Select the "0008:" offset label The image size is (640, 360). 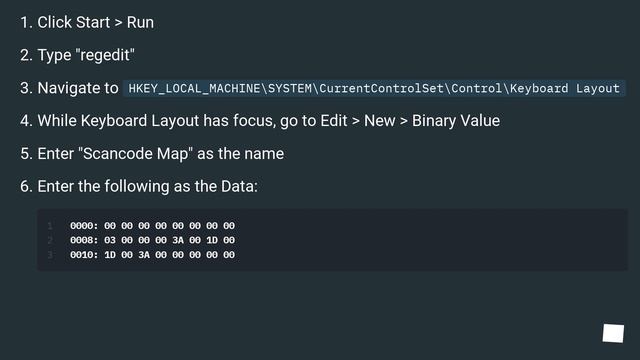84,240
